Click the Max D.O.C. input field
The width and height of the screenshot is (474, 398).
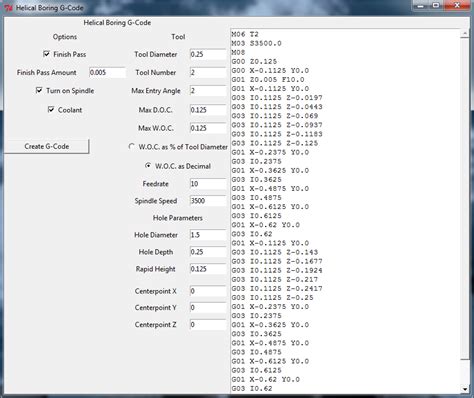tap(208, 110)
